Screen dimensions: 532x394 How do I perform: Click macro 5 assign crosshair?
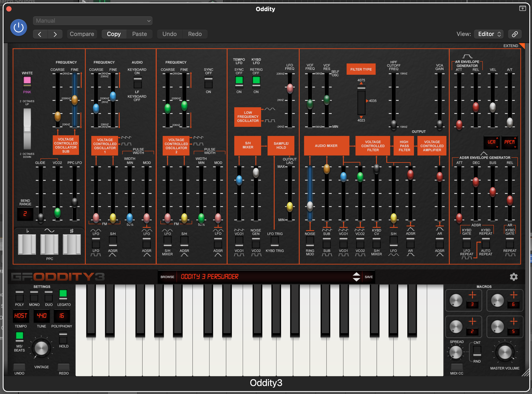pyautogui.click(x=514, y=322)
